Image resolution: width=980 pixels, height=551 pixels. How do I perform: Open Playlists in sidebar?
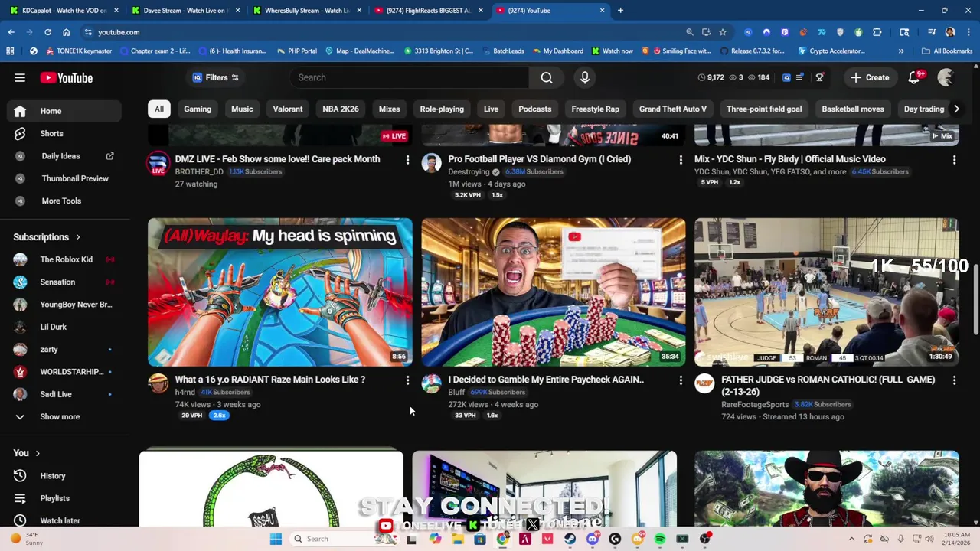(x=64, y=498)
